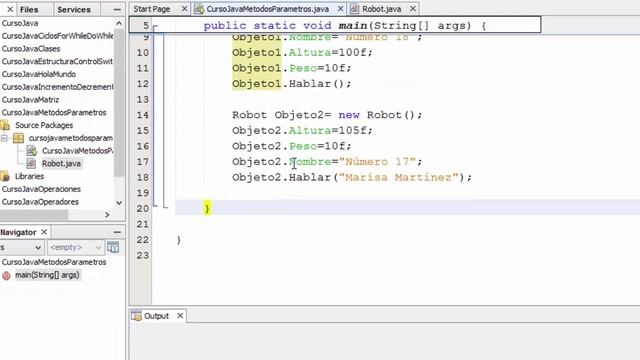The width and height of the screenshot is (640, 360).
Task: Collapse the cursojavametodosparam package node
Action: (x=4, y=138)
